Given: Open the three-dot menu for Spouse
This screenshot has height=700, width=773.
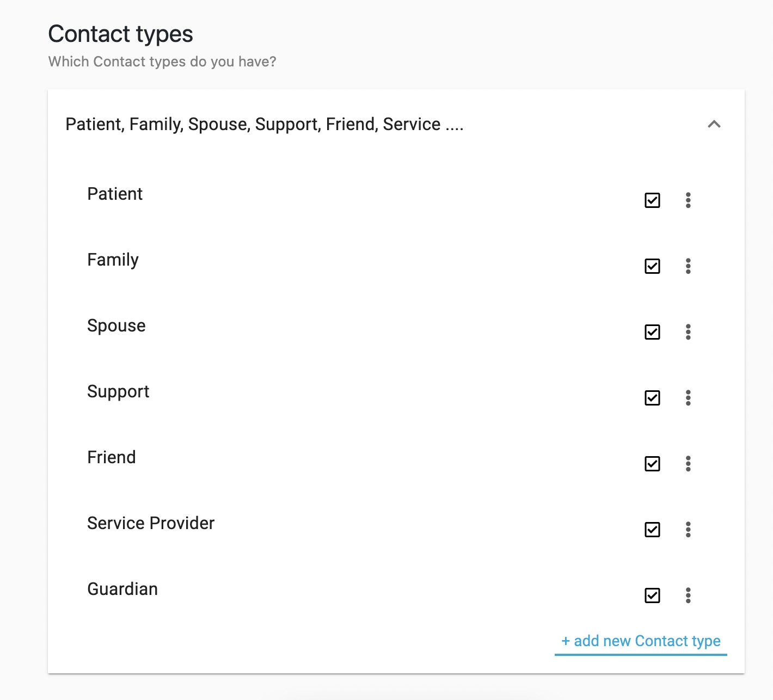Looking at the screenshot, I should (x=688, y=332).
